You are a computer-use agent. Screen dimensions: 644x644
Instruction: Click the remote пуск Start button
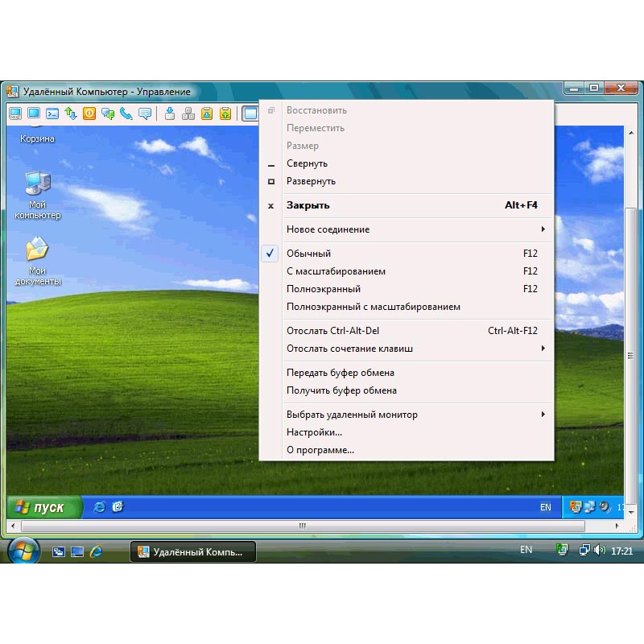pyautogui.click(x=44, y=507)
